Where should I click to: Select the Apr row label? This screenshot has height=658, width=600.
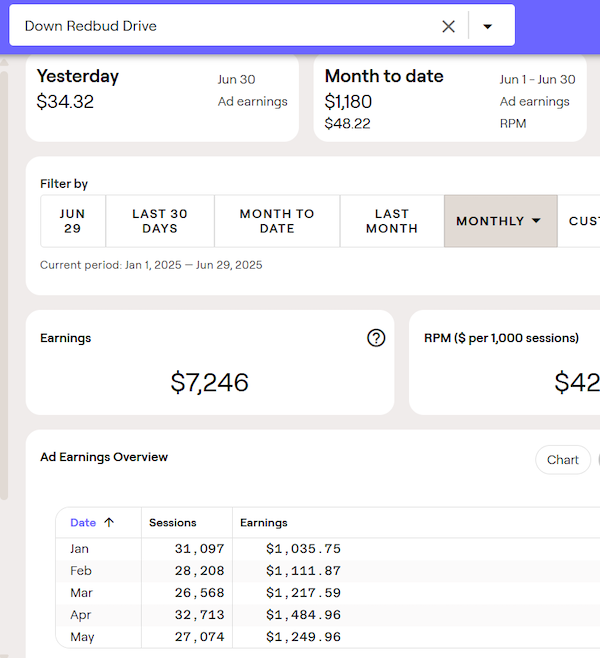[80, 615]
